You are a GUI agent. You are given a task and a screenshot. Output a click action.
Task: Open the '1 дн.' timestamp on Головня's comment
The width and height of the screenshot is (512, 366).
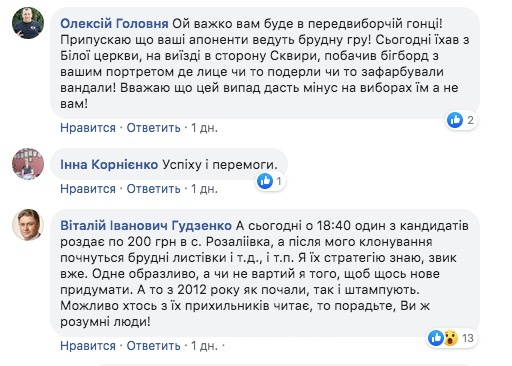pos(204,128)
